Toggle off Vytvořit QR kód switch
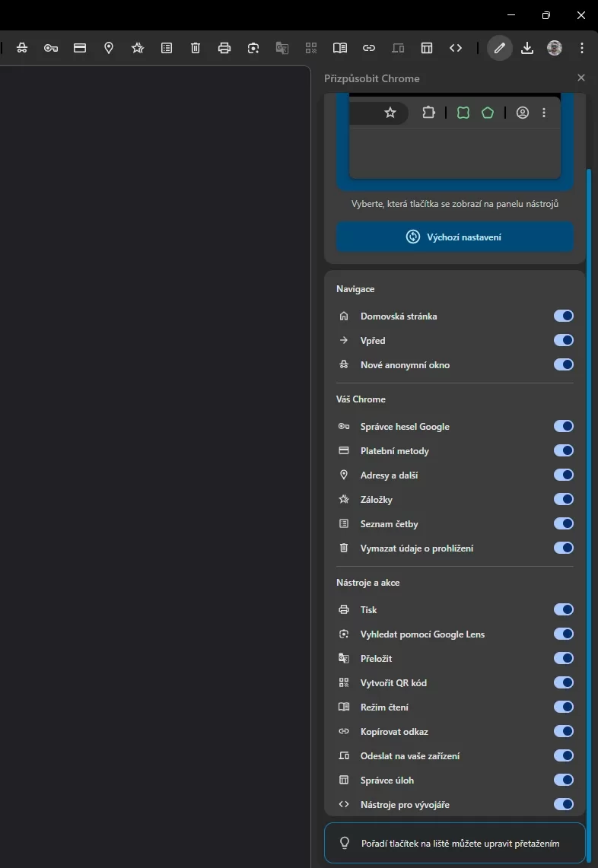Image resolution: width=598 pixels, height=868 pixels. click(x=563, y=682)
